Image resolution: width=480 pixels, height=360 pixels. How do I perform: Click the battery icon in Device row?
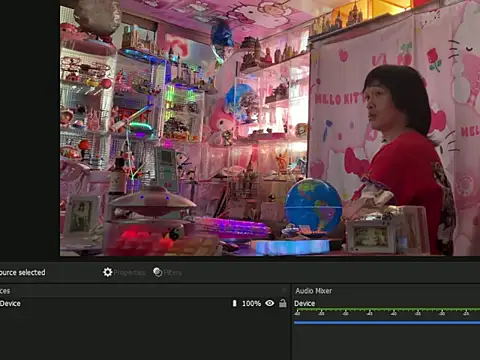(x=234, y=303)
